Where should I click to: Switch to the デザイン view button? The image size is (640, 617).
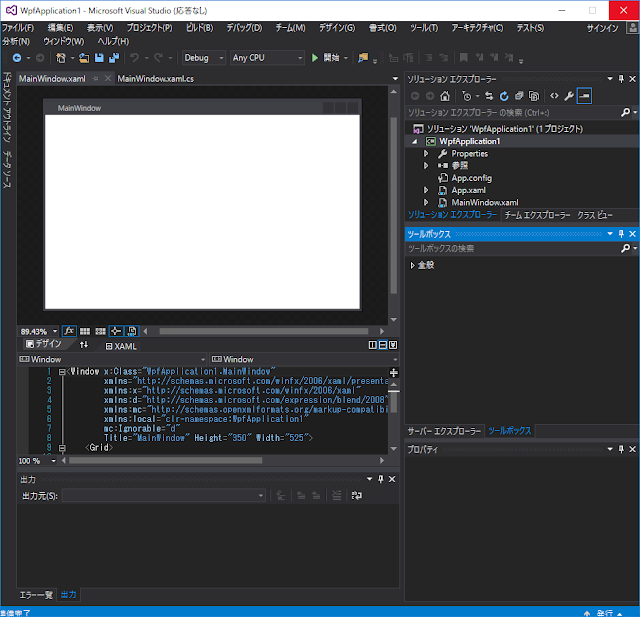[43, 344]
